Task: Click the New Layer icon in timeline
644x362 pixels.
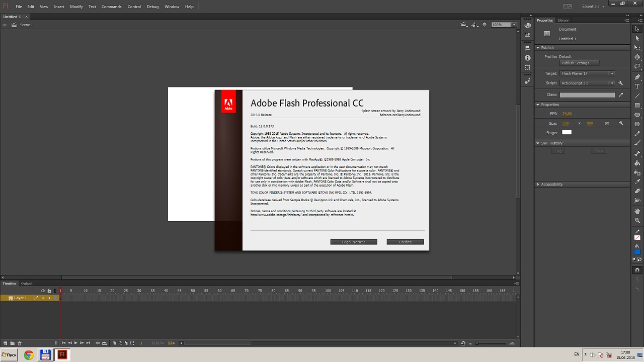Action: 6,343
